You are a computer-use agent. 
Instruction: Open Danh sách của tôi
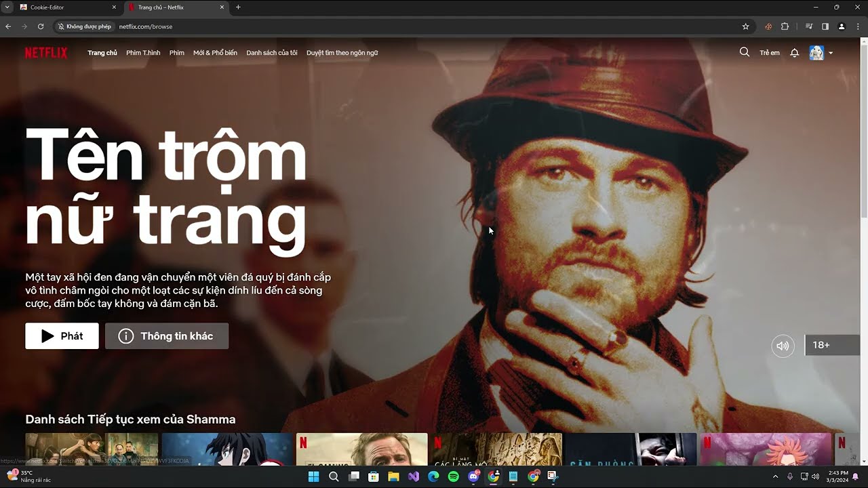272,53
